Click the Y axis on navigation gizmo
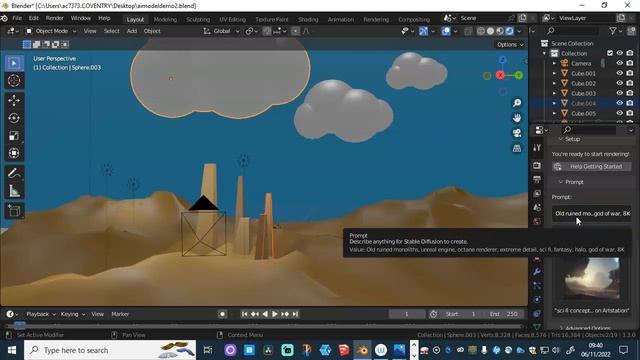640x360 pixels. (518, 76)
